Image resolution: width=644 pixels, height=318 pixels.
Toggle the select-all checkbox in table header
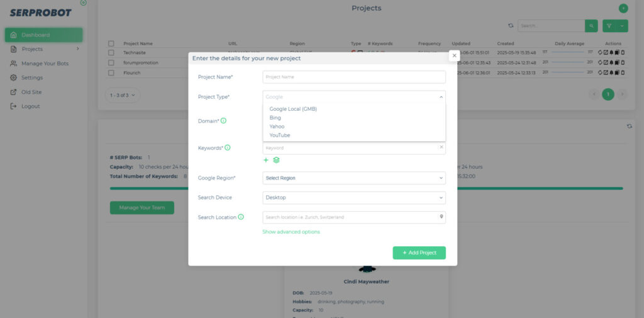[x=111, y=43]
